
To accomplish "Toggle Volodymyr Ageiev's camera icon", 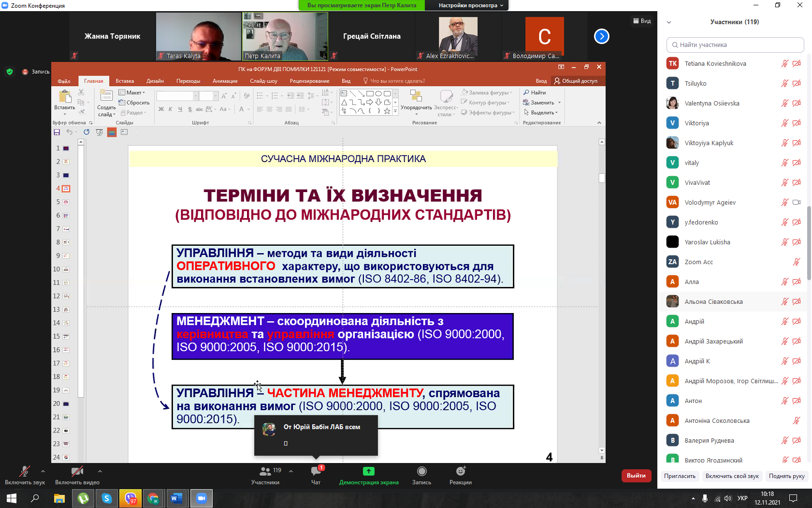I will tap(797, 202).
